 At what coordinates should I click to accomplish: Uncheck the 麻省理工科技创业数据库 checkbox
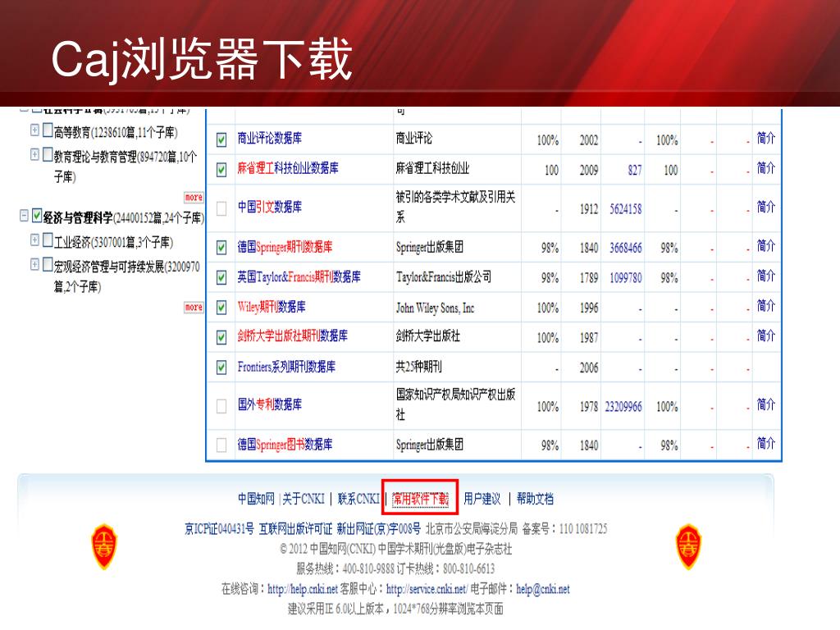[x=221, y=170]
